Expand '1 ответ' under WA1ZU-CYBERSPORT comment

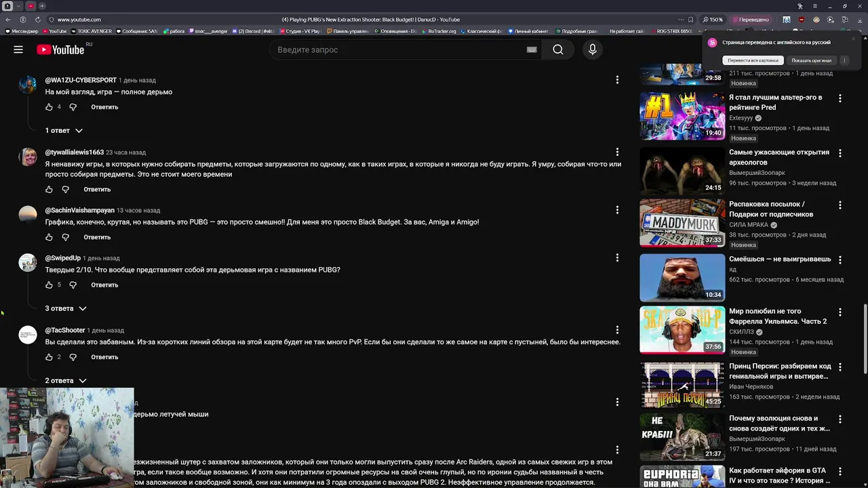(64, 130)
